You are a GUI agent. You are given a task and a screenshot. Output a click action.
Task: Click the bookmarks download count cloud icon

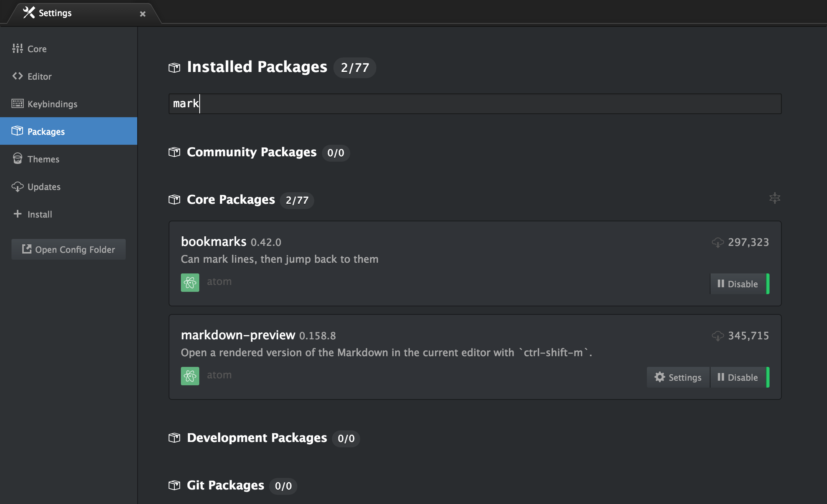click(x=717, y=242)
